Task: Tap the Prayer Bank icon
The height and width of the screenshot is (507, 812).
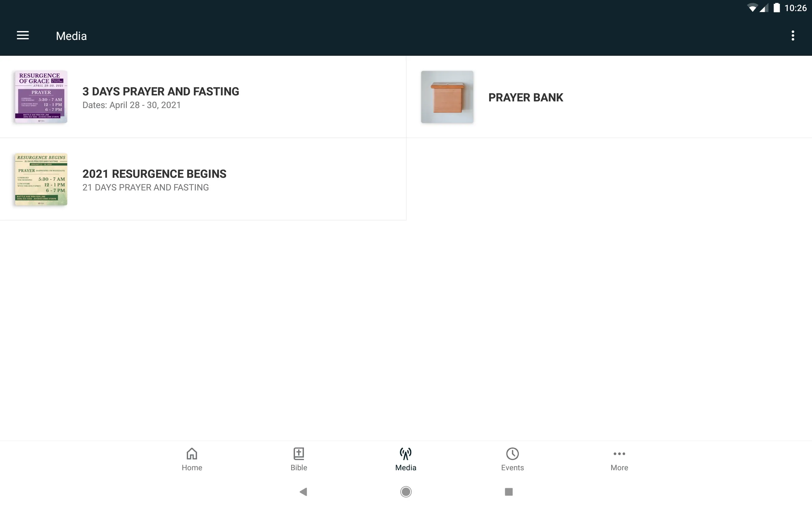Action: [447, 97]
